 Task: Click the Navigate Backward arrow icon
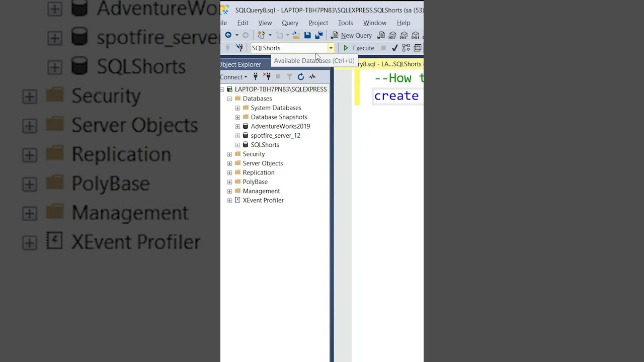coord(228,35)
